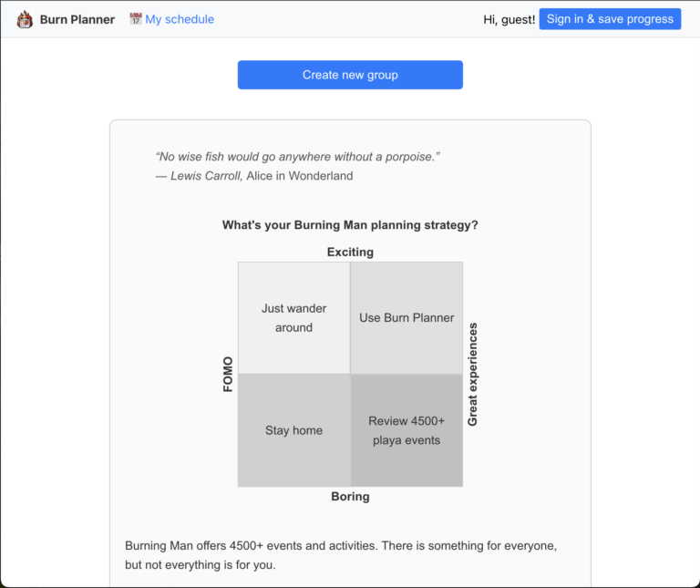
Task: Select the Just wander around quadrant
Action: (x=293, y=318)
